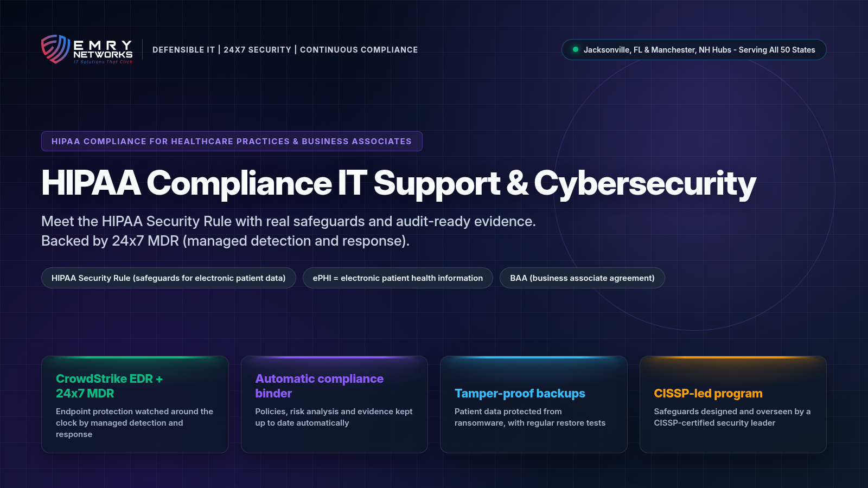Open the CISSP-led program card title
Image resolution: width=868 pixels, height=488 pixels.
point(708,393)
